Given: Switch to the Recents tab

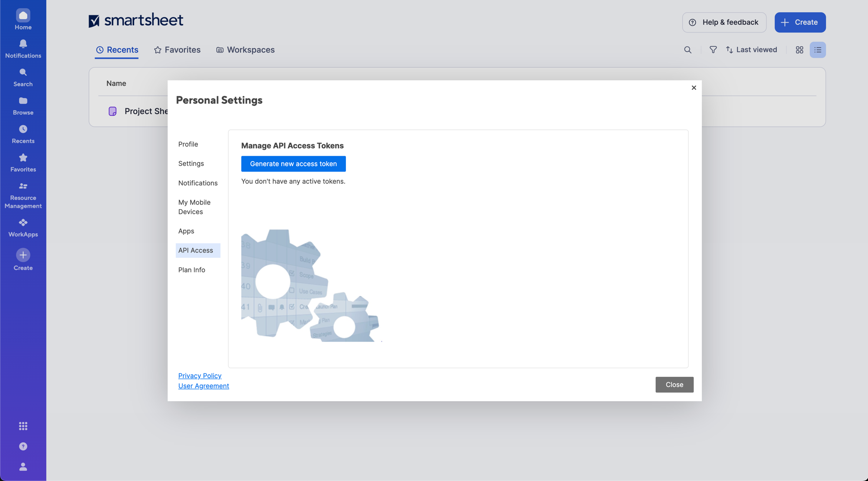Looking at the screenshot, I should (x=117, y=50).
